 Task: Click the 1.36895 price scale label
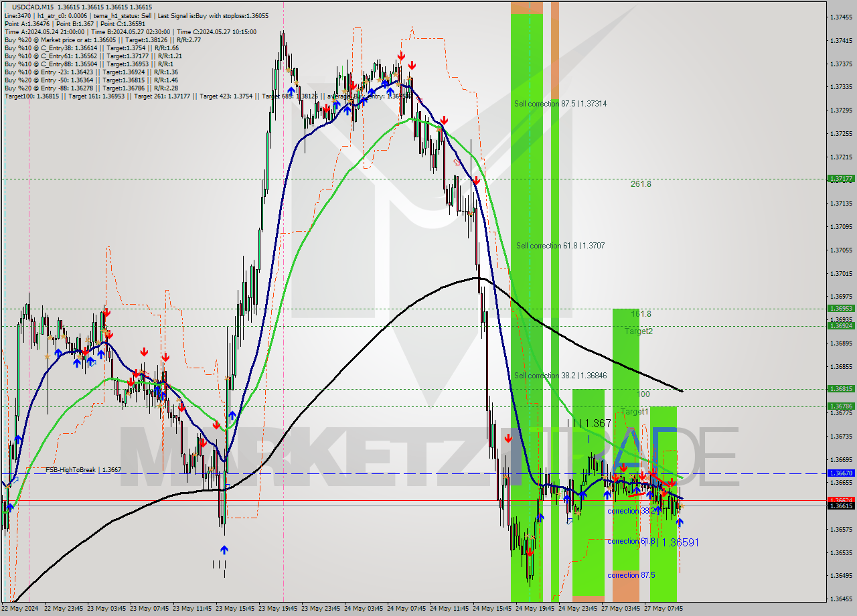(x=841, y=343)
